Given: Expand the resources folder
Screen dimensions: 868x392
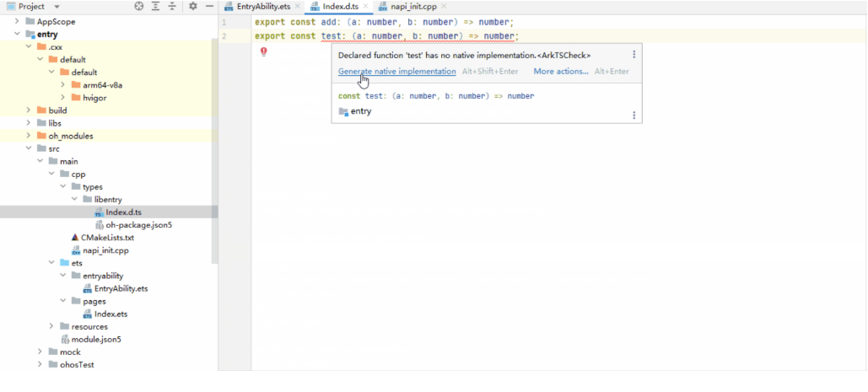Looking at the screenshot, I should pos(51,326).
